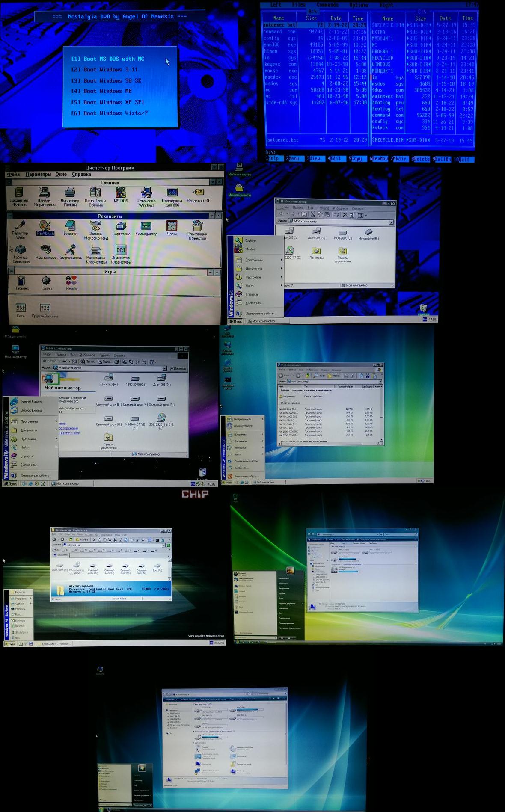Open the Параметры menu in Program Manager
505x812 pixels.
point(38,175)
